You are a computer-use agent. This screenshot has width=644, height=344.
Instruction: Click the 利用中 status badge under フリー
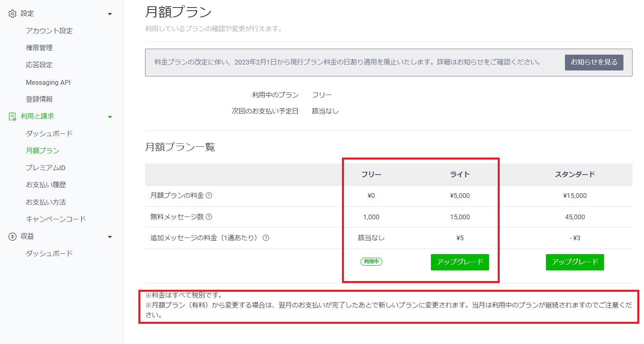click(371, 262)
